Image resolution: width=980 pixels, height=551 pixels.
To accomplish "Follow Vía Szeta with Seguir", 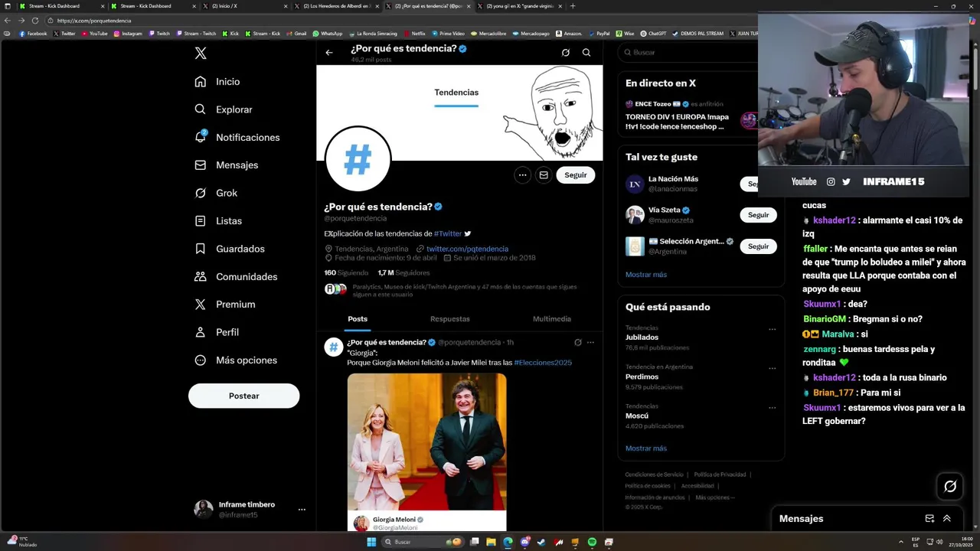I will tap(758, 215).
